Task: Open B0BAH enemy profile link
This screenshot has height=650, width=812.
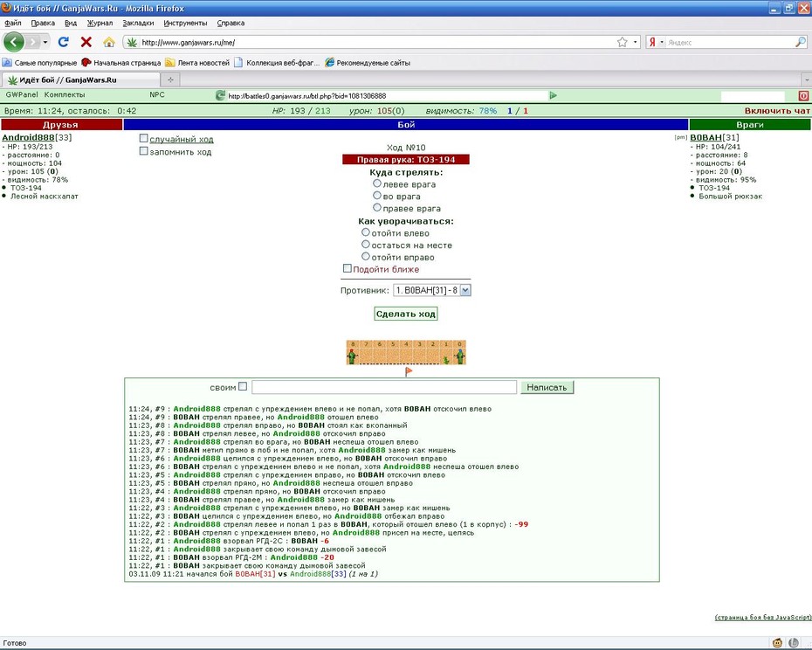Action: [x=705, y=137]
